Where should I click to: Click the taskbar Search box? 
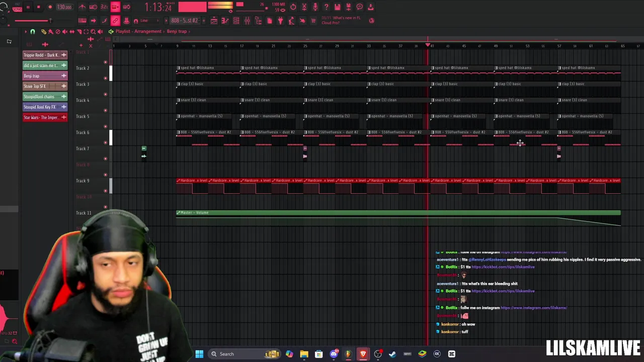pyautogui.click(x=245, y=354)
